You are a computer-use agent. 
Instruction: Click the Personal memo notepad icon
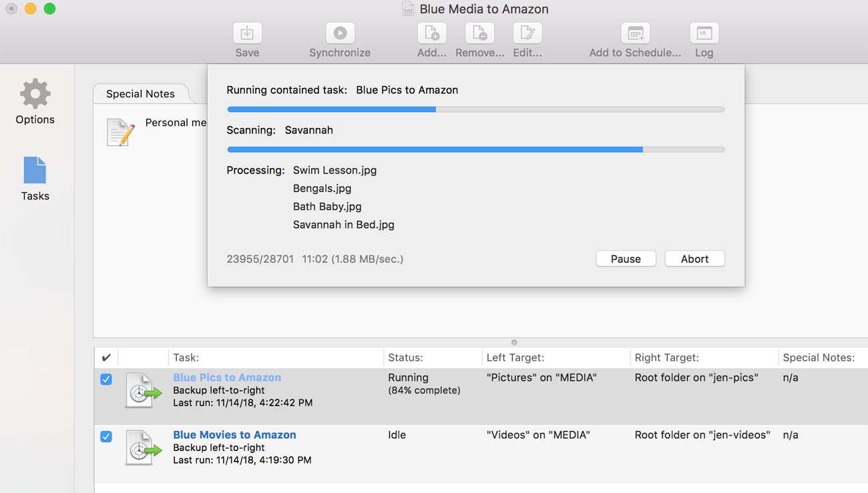point(120,131)
